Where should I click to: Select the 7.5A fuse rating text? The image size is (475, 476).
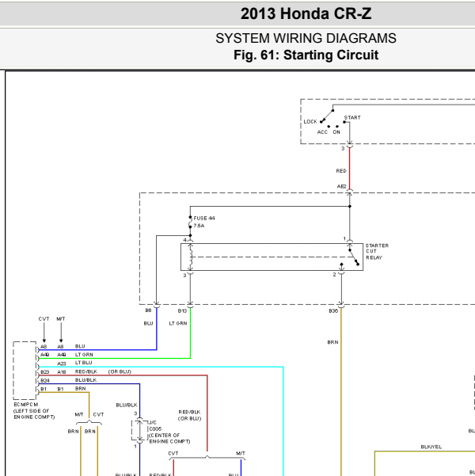point(199,226)
